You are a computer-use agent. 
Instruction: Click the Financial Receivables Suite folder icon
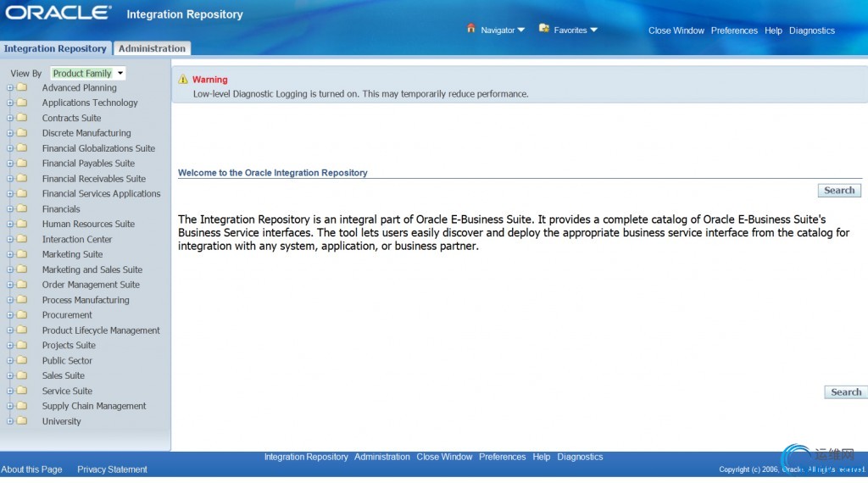click(x=21, y=178)
